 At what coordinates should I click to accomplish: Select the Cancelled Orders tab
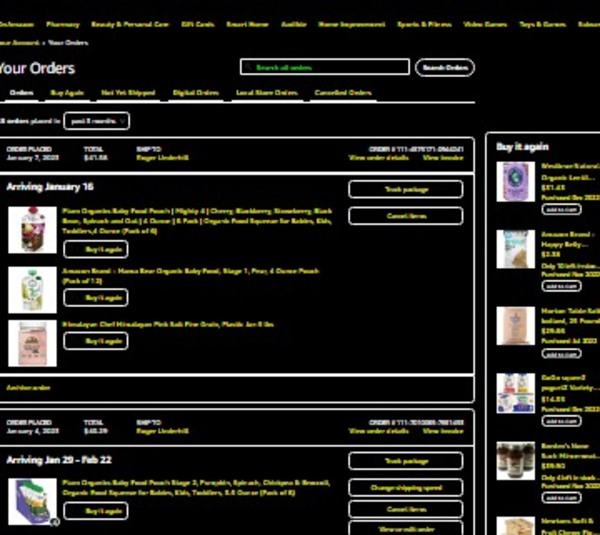pyautogui.click(x=343, y=93)
